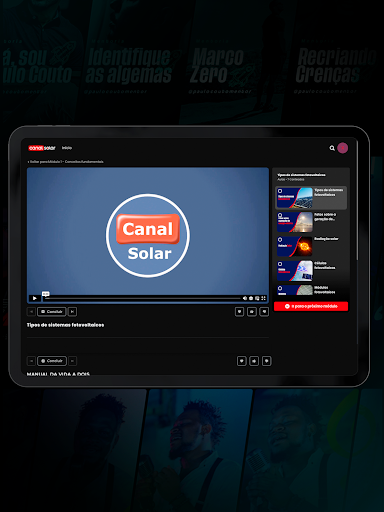Viewport: 384px width, 512px height.
Task: Enter fullscreen on the video player
Action: 263,298
